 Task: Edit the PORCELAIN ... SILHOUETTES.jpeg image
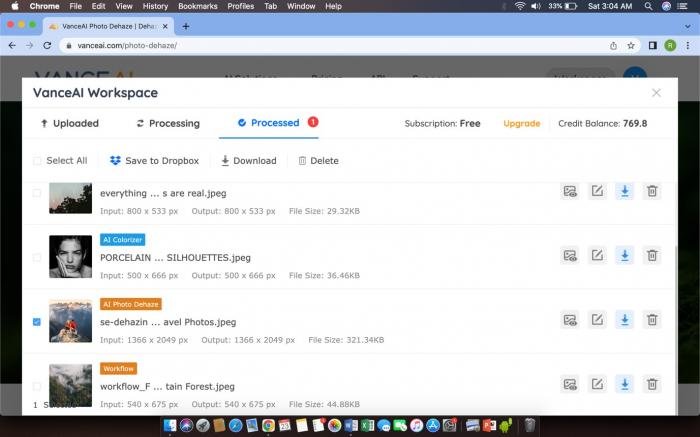597,256
